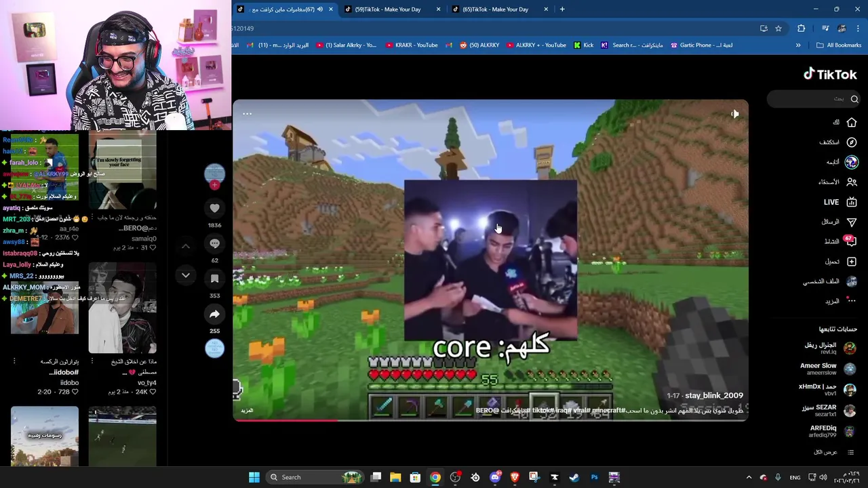Screen dimensions: 868x488
Task: Mute the tab via its speaker icon
Action: pos(319,9)
